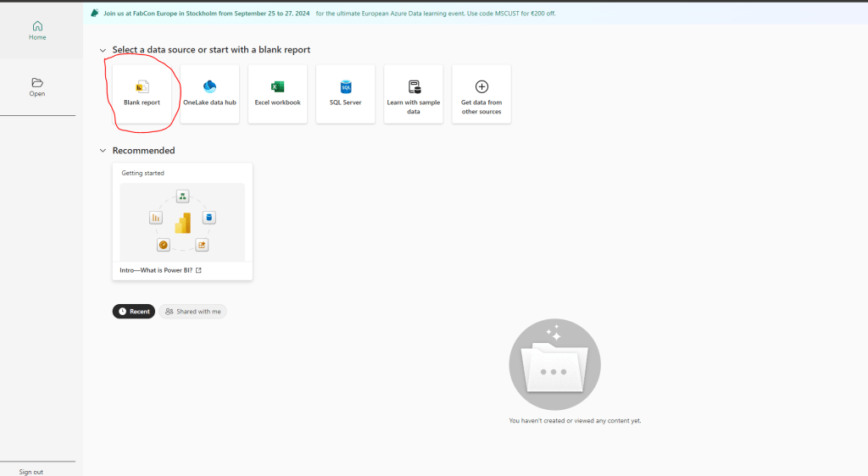This screenshot has width=868, height=476.
Task: Collapse the Select a data source section
Action: tap(103, 51)
